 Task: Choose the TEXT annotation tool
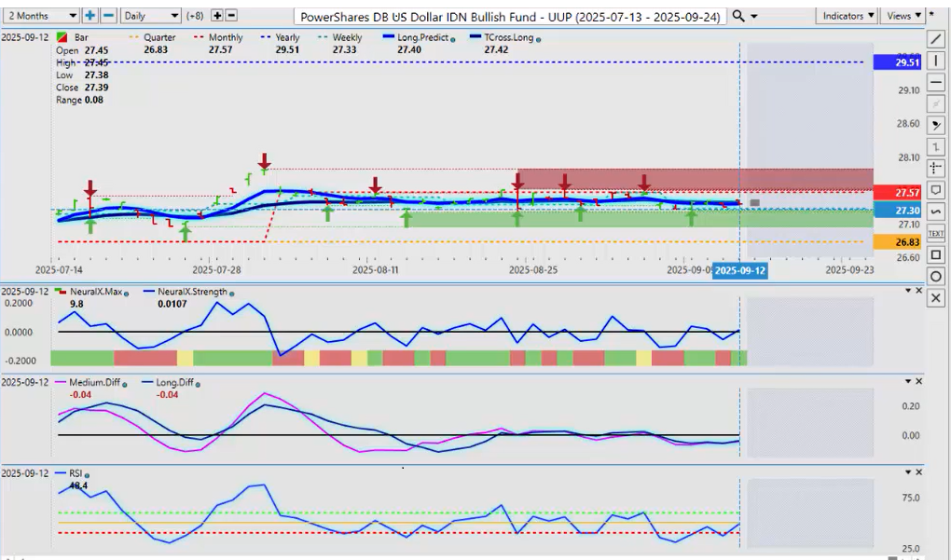936,233
